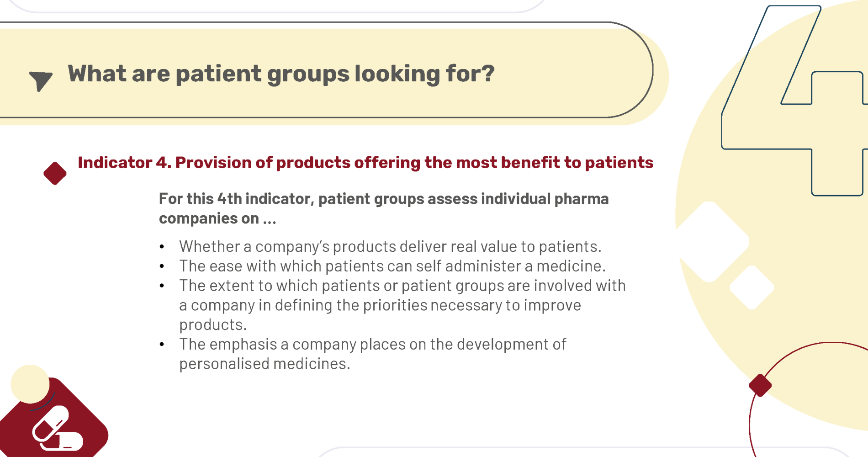Click the large white diamond shape
This screenshot has width=868, height=457.
point(710,241)
